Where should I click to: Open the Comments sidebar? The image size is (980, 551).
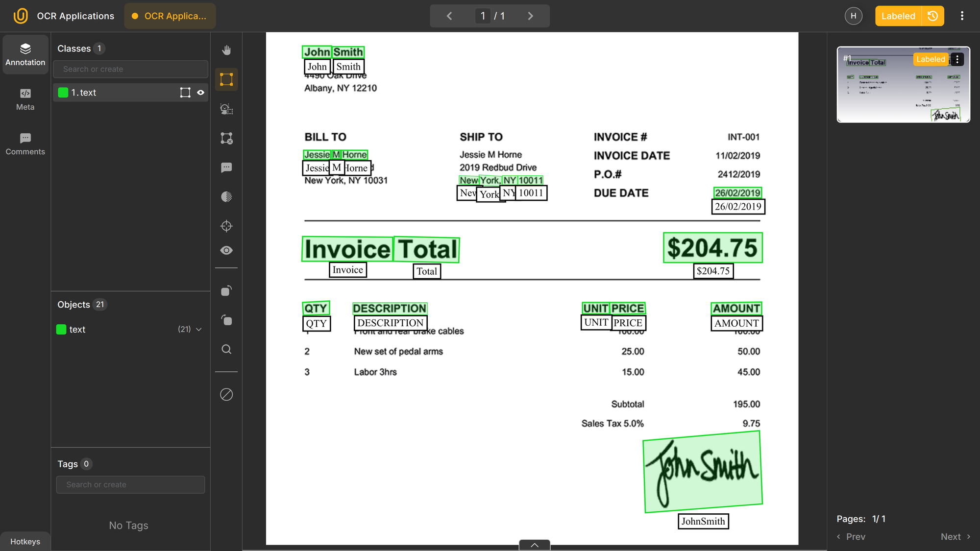(25, 144)
